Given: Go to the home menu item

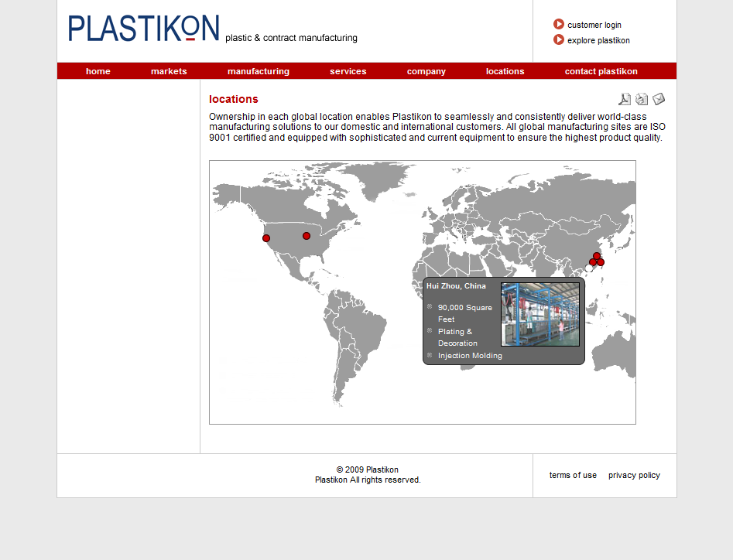Looking at the screenshot, I should click(x=98, y=71).
